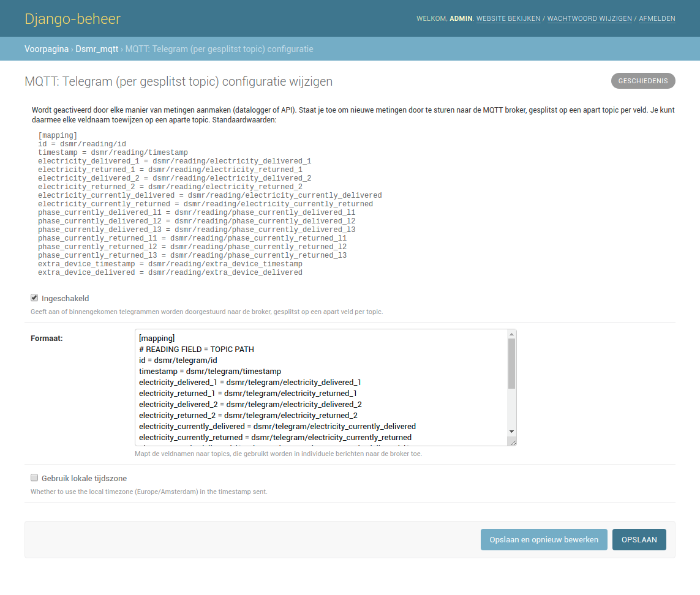700x595 pixels.
Task: Click the Django-beheer site title
Action: (72, 19)
